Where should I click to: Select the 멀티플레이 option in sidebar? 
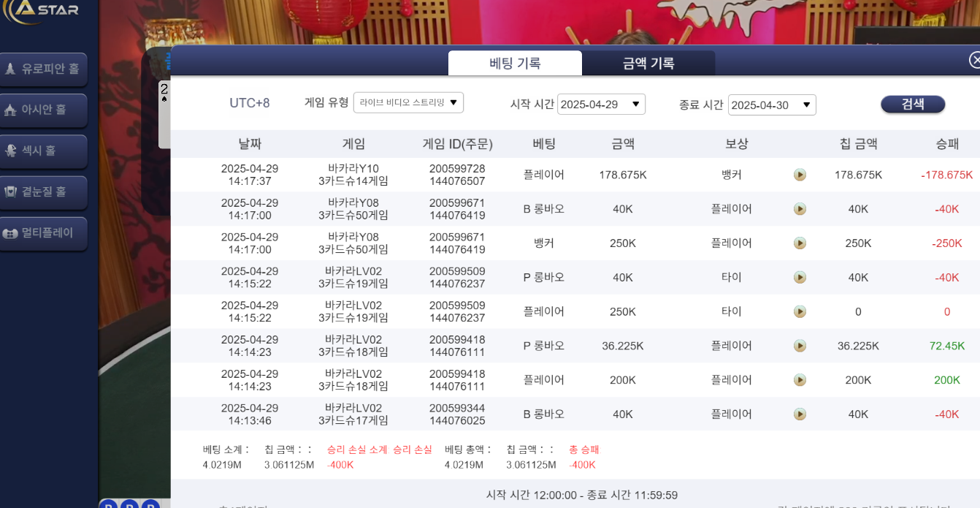point(43,234)
